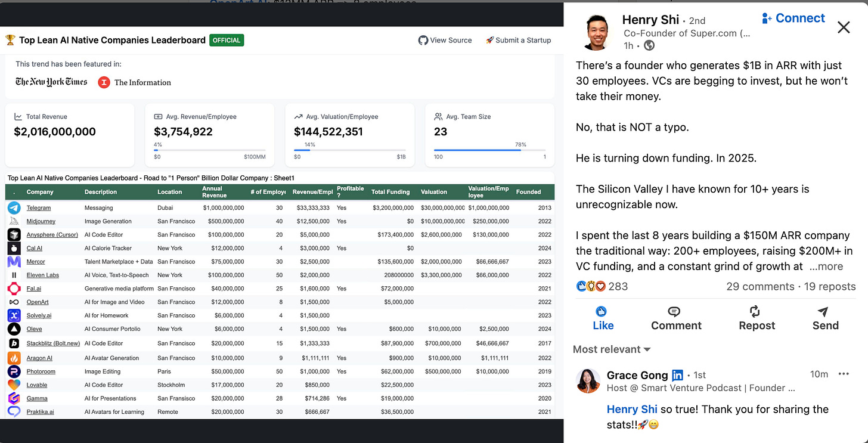
Task: Open the Midjourney company link
Action: pos(41,221)
